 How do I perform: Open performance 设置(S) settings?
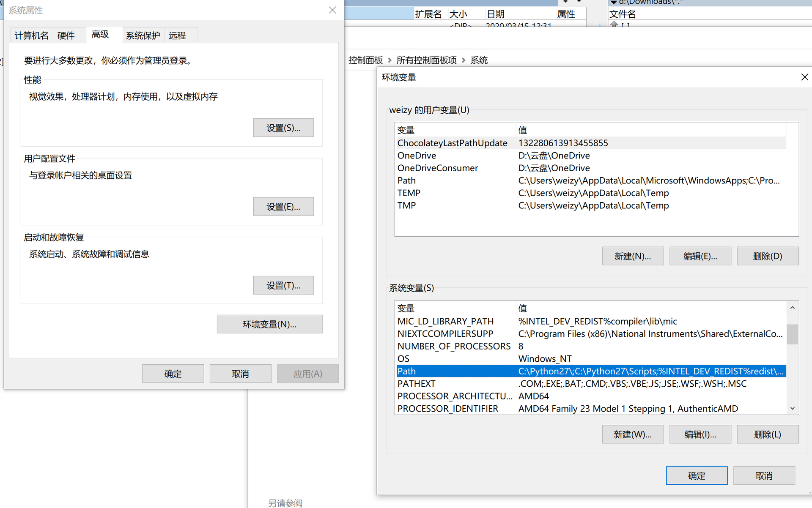(x=283, y=128)
